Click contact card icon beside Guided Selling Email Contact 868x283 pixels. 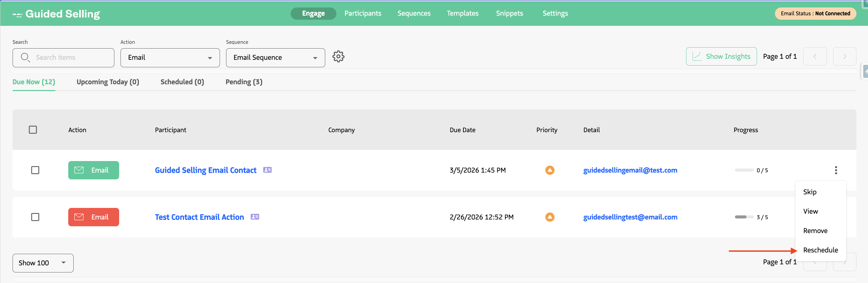coord(267,170)
